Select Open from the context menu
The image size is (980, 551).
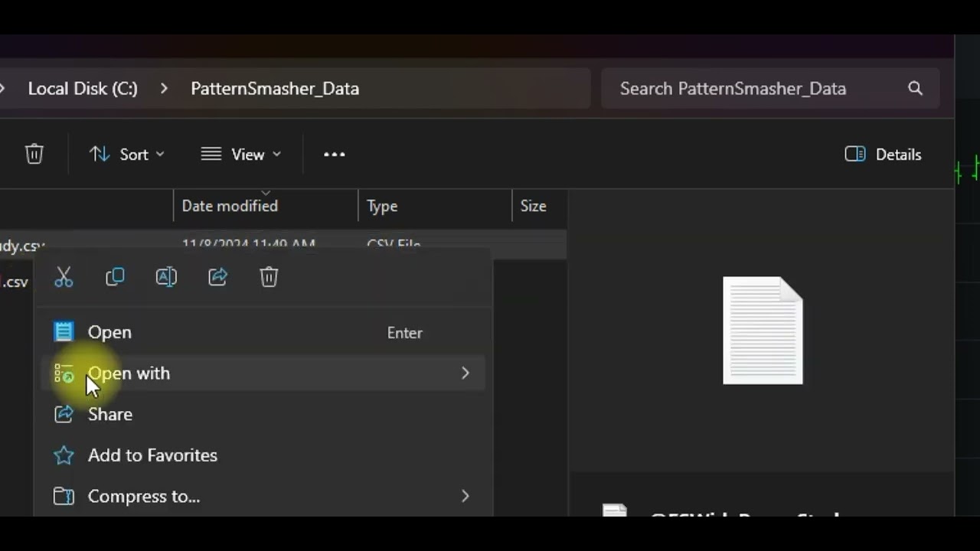click(263, 332)
